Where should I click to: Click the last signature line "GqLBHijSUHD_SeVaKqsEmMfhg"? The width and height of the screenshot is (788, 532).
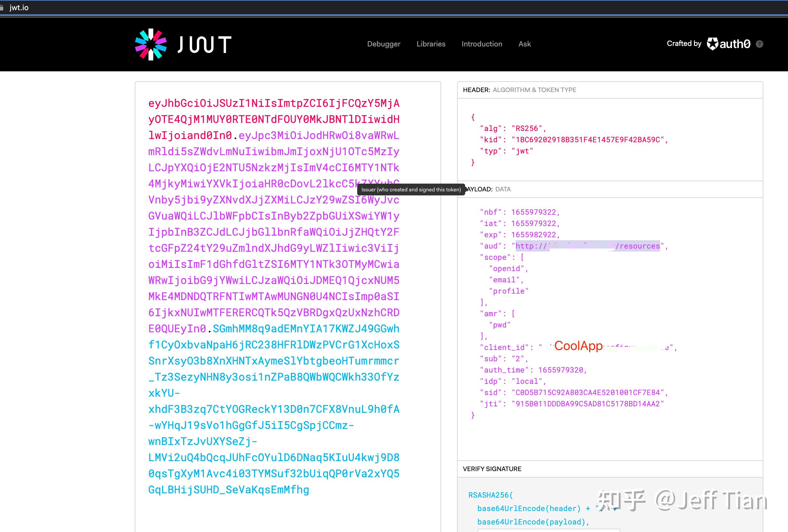point(229,490)
